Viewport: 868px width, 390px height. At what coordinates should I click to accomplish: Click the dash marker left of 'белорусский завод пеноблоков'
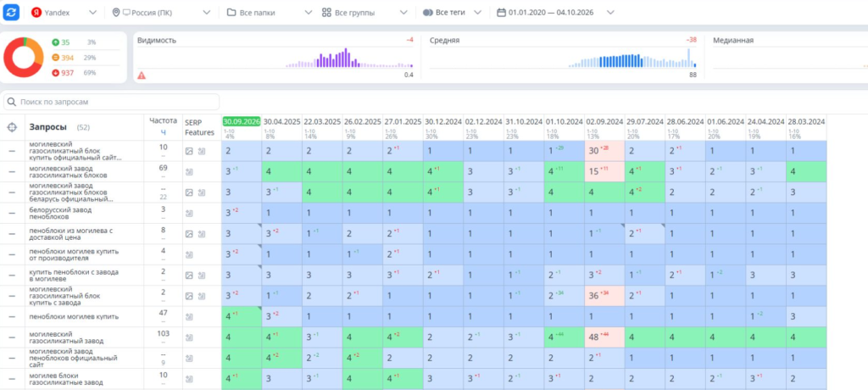(x=12, y=214)
